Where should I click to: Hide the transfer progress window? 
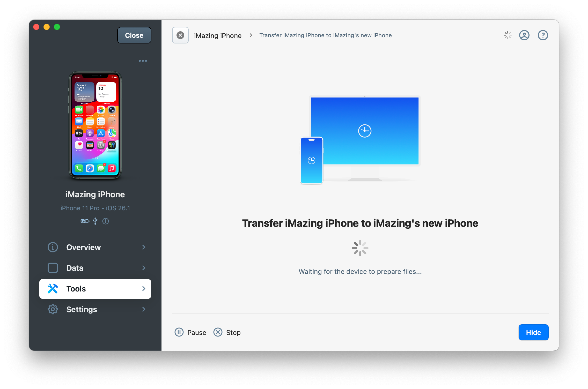(x=533, y=332)
